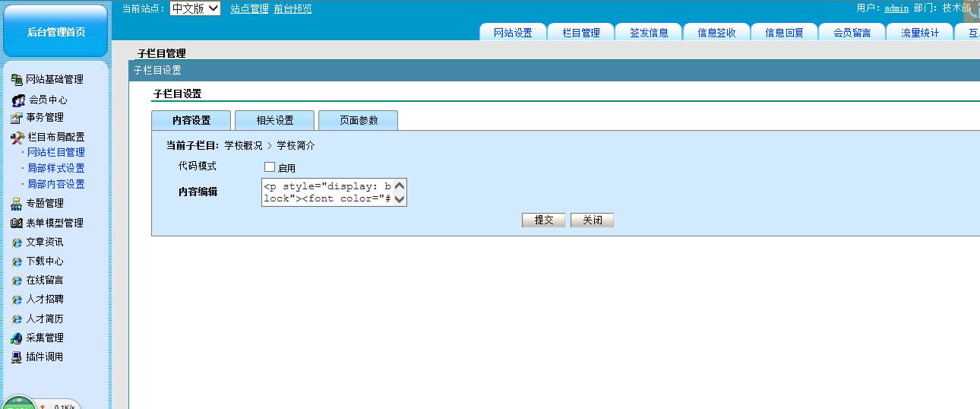This screenshot has width=980, height=409.
Task: Click inside the 内容编辑 text area
Action: click(x=327, y=192)
